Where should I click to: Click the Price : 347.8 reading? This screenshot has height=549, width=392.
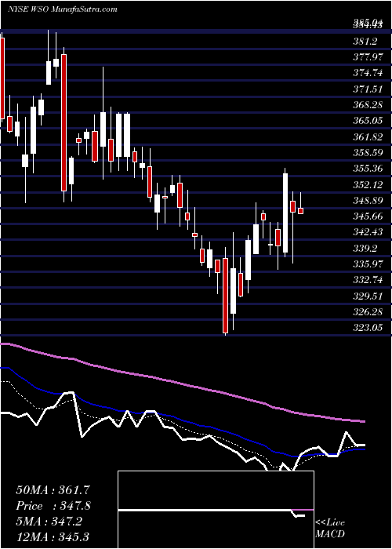click(53, 506)
